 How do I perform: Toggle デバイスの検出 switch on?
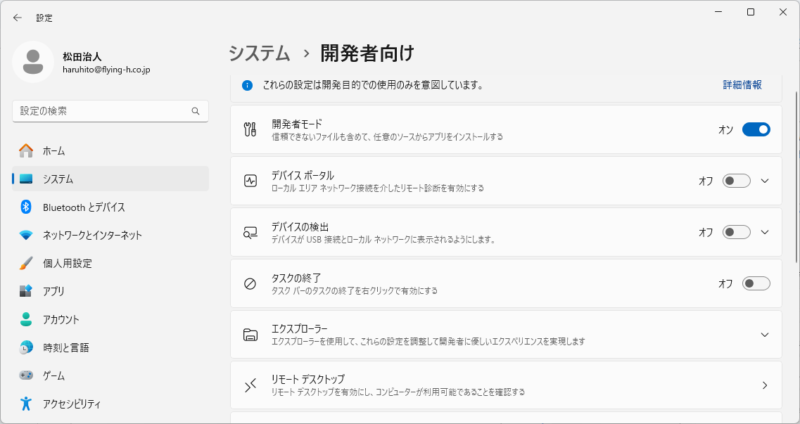coord(736,232)
